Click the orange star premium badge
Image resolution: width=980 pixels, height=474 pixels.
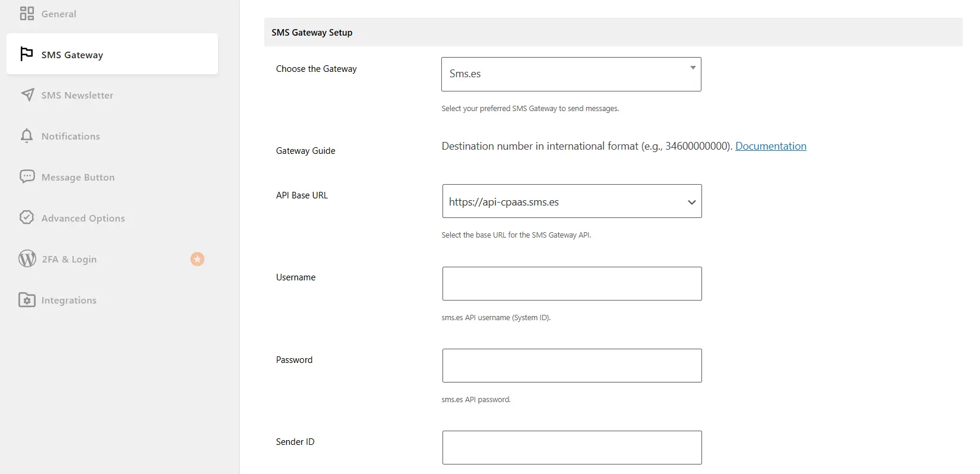pos(197,259)
